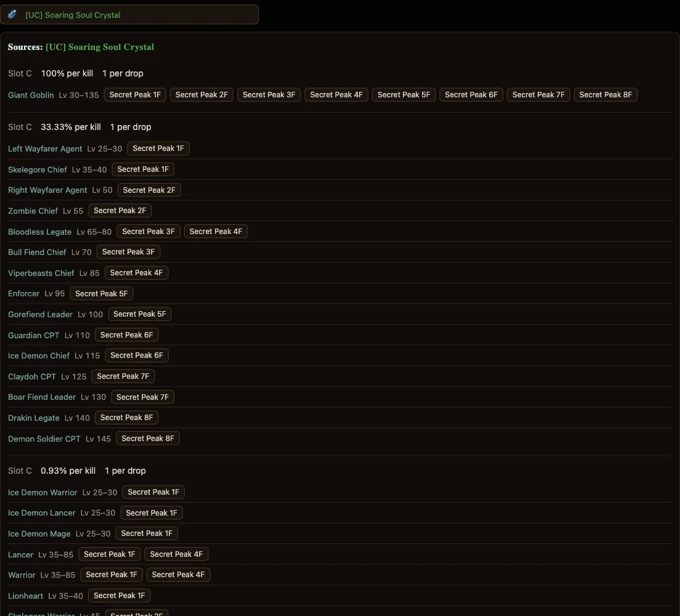Click Lancer's Secret Peak 4F tag

point(177,554)
